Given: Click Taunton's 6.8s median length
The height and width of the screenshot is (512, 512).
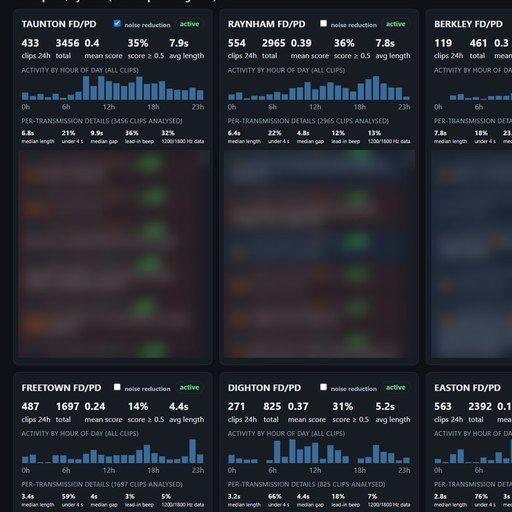Looking at the screenshot, I should click(x=28, y=133).
